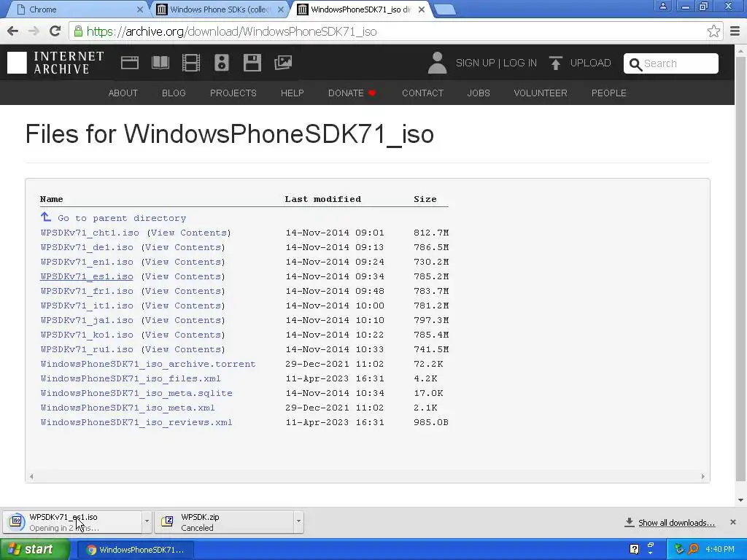Viewport: 747px width, 560px height.
Task: Open the Windows start button
Action: [x=34, y=550]
